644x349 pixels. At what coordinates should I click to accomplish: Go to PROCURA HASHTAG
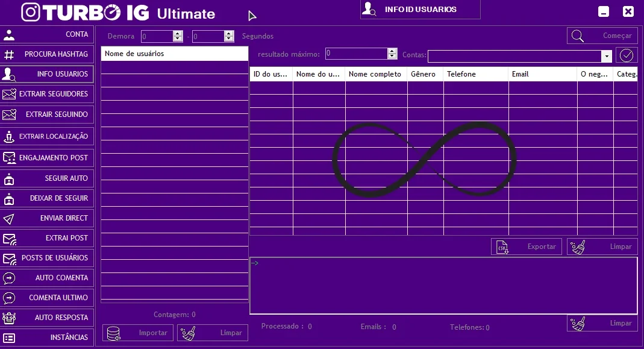47,54
